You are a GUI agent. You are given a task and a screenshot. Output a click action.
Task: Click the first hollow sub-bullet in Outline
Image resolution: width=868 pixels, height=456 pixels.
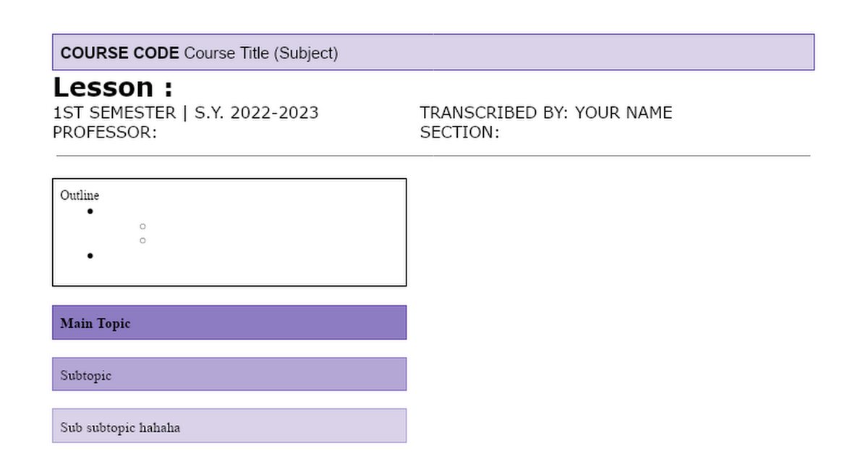pos(142,227)
